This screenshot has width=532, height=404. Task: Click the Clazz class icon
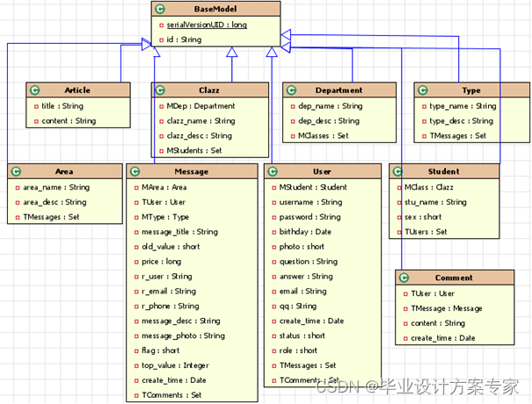[160, 90]
